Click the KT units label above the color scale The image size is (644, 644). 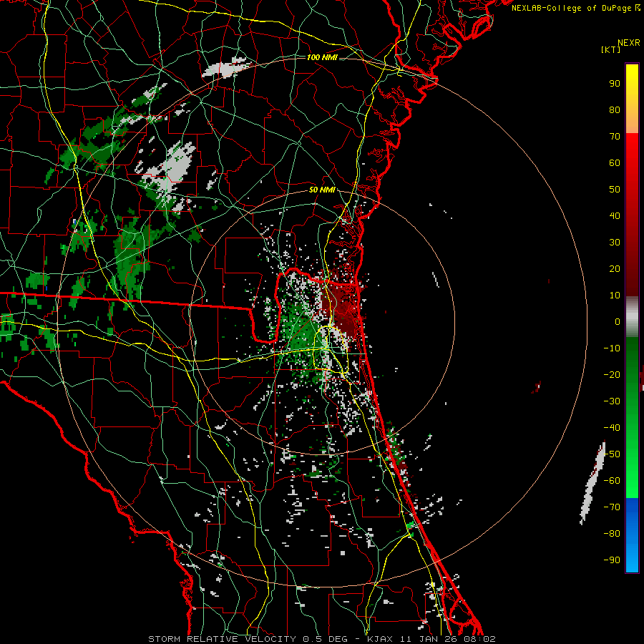[x=611, y=49]
